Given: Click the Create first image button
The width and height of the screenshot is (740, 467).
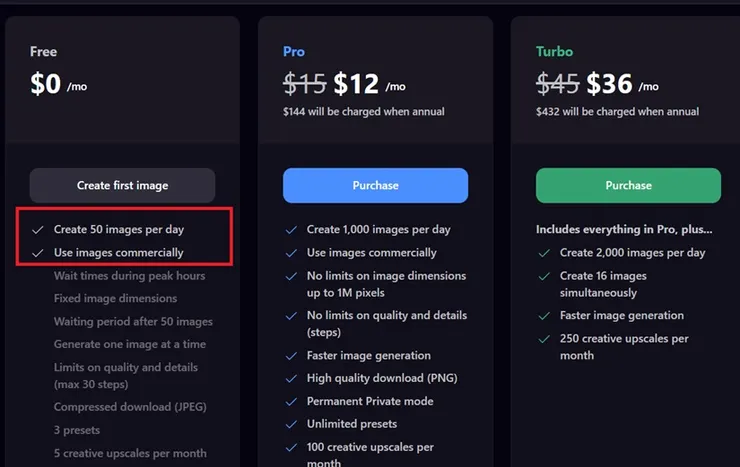Looking at the screenshot, I should click(122, 185).
